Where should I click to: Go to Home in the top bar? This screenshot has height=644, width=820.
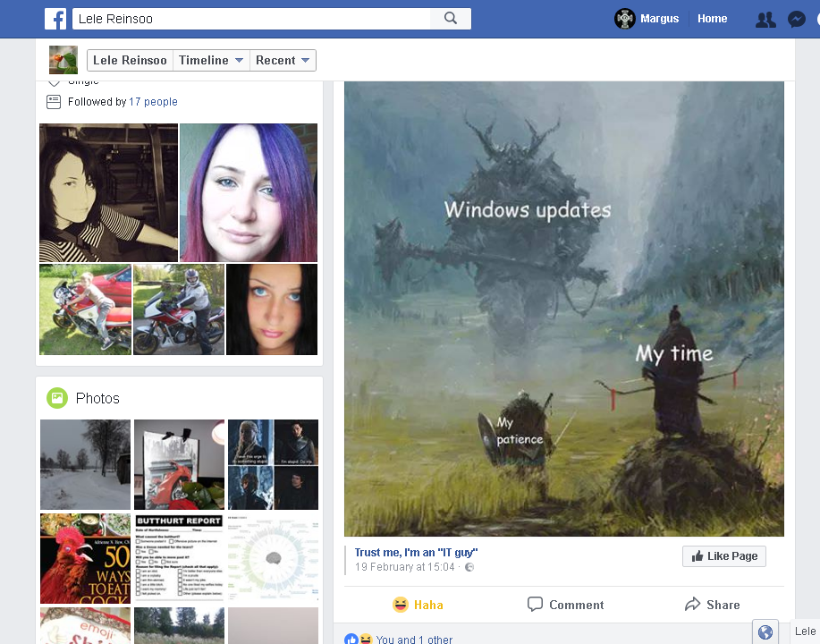click(712, 19)
